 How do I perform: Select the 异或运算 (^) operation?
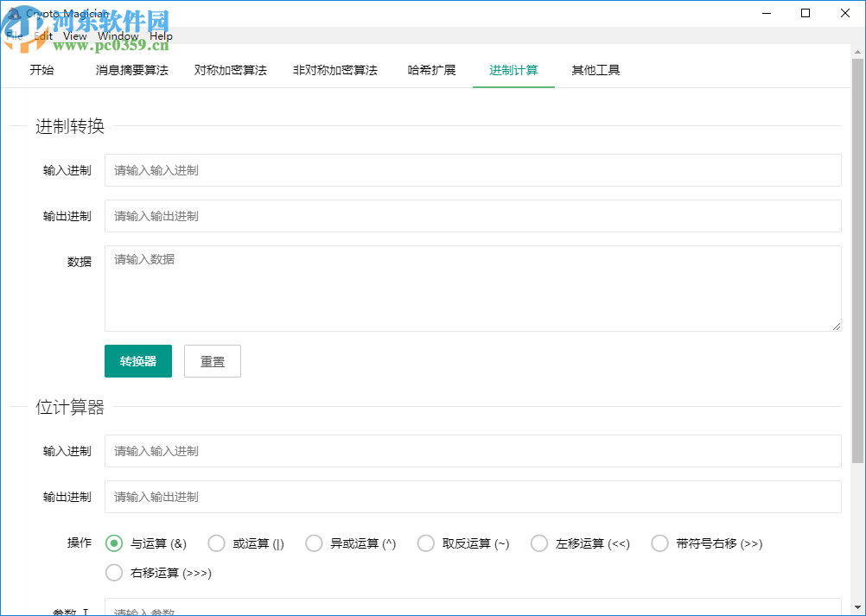pos(314,543)
